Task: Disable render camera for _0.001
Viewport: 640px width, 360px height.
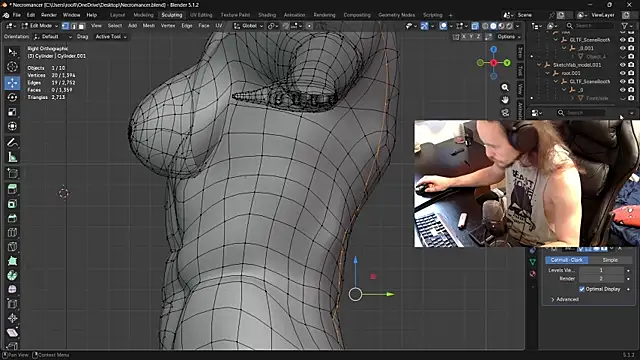Action: [631, 48]
